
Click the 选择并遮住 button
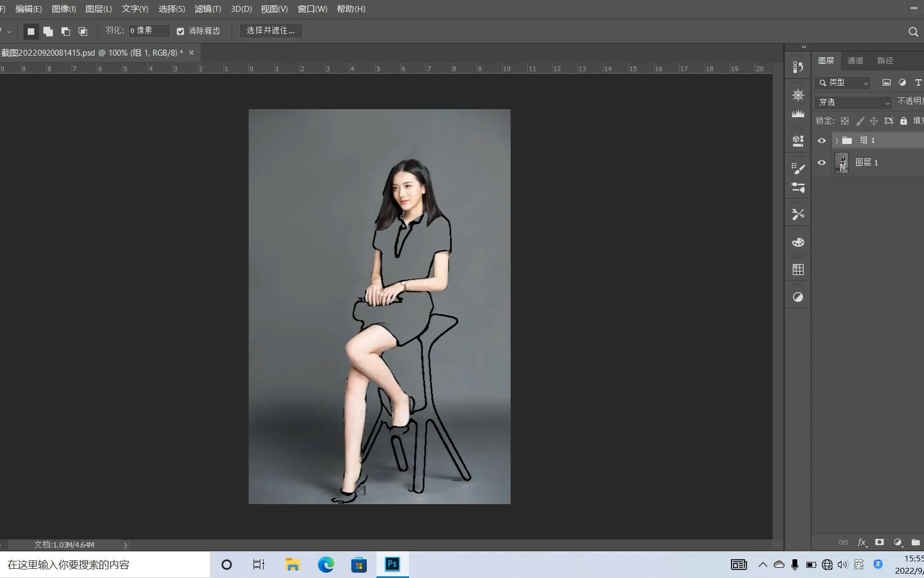point(271,31)
